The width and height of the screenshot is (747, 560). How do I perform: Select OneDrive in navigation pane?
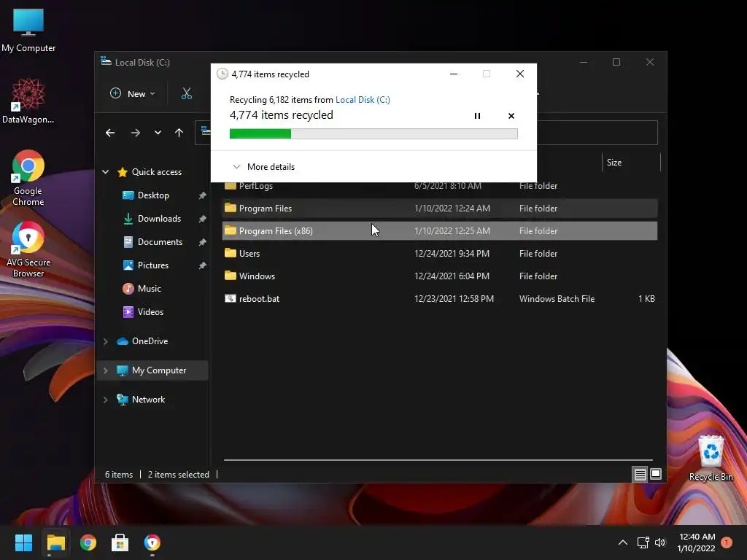150,341
